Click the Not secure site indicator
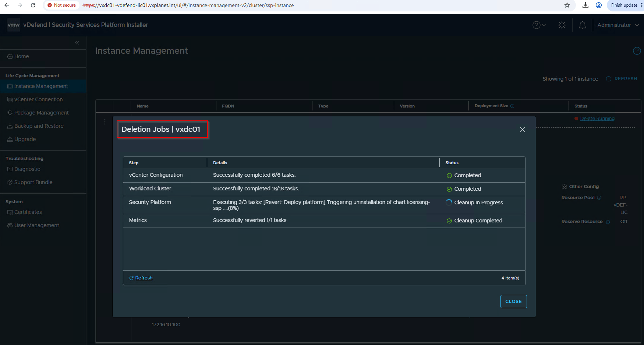644x345 pixels. click(62, 5)
